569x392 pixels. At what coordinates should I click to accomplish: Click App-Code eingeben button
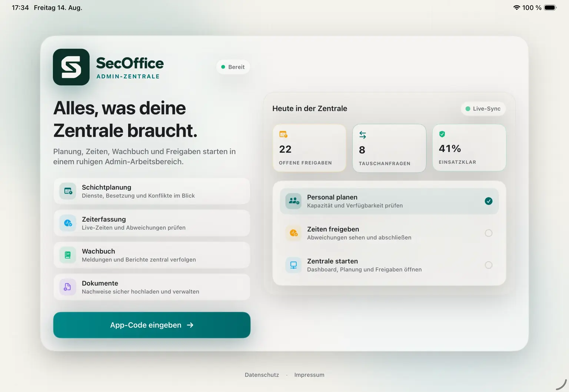[152, 325]
